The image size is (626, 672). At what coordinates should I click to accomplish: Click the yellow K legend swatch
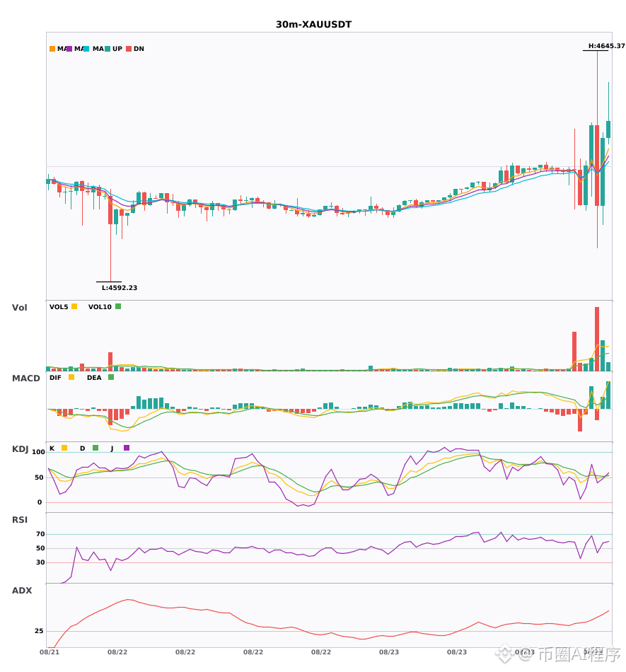pyautogui.click(x=64, y=448)
